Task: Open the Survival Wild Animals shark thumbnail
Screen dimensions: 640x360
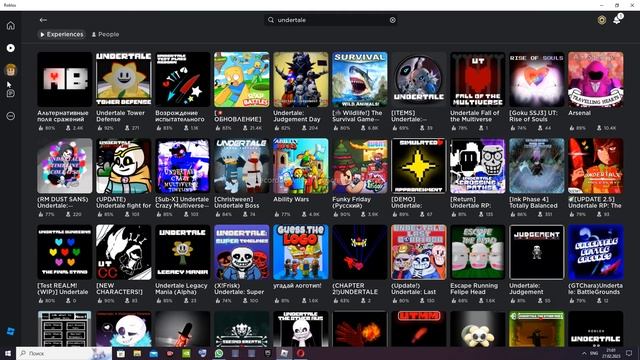Action: (x=360, y=79)
